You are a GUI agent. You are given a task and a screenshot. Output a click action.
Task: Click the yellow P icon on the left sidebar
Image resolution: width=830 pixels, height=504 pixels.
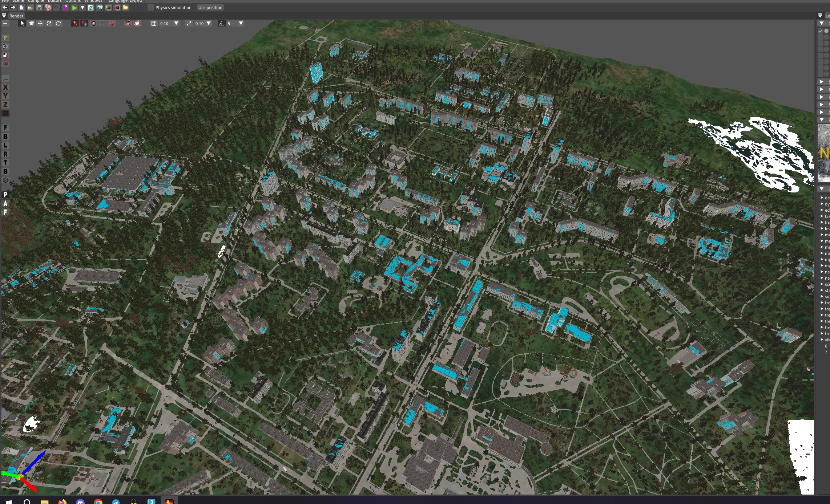(5, 38)
